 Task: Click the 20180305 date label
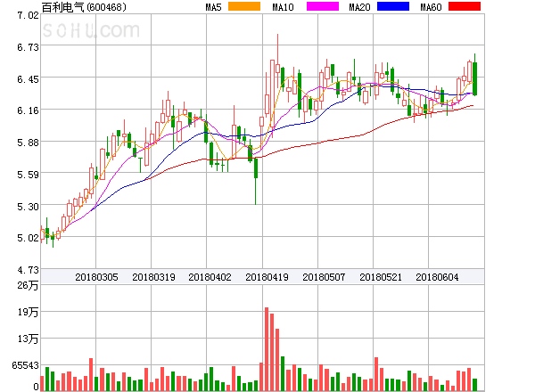pyautogui.click(x=96, y=277)
